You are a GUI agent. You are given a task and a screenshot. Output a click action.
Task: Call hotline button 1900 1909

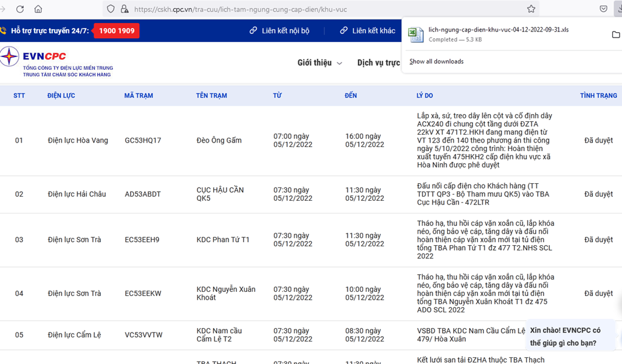tap(117, 31)
